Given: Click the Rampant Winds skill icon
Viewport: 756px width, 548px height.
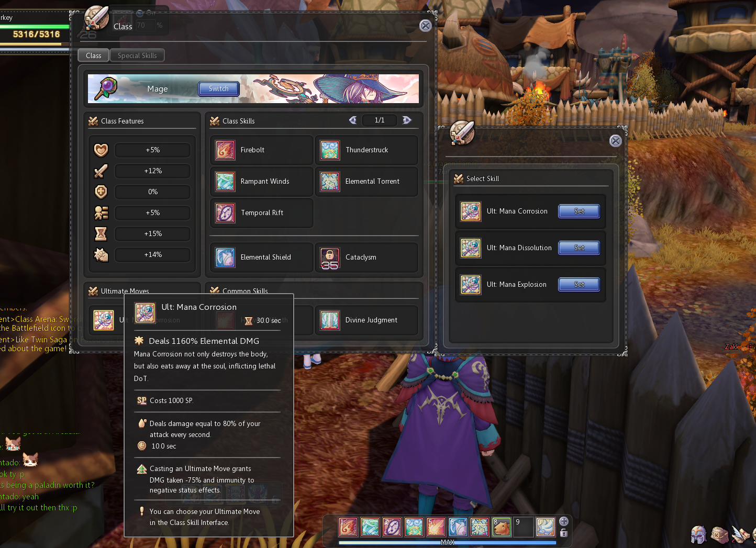Looking at the screenshot, I should 225,182.
